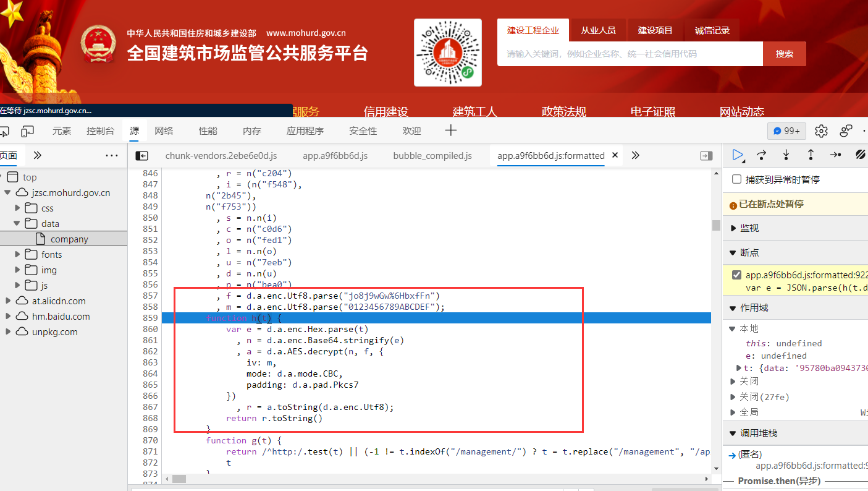The height and width of the screenshot is (491, 868).
Task: Click the 搜索 search button
Action: 785,54
